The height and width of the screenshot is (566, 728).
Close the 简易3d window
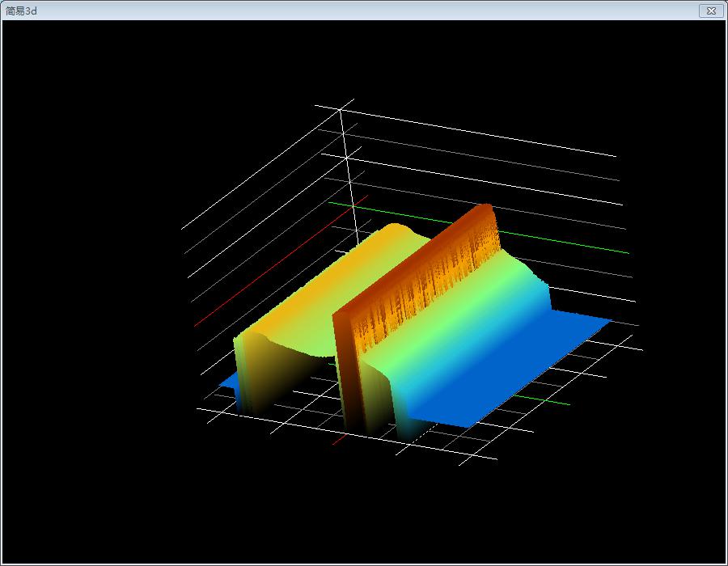(710, 11)
